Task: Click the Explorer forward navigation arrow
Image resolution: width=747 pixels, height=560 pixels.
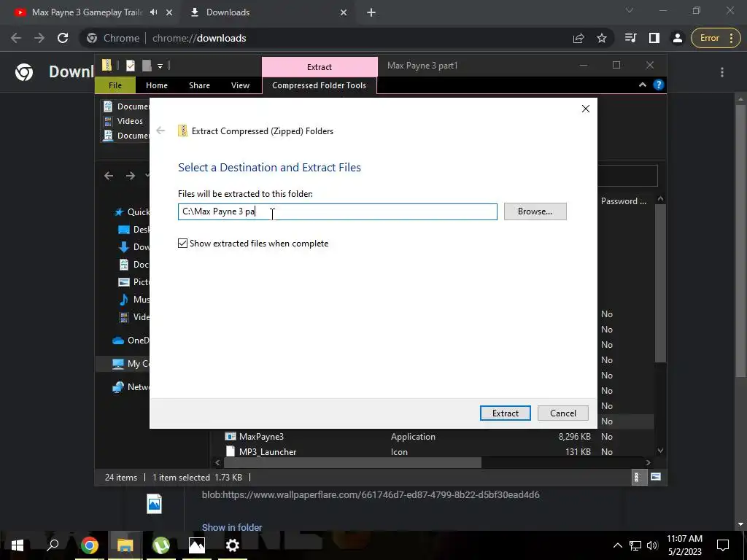Action: (x=131, y=176)
